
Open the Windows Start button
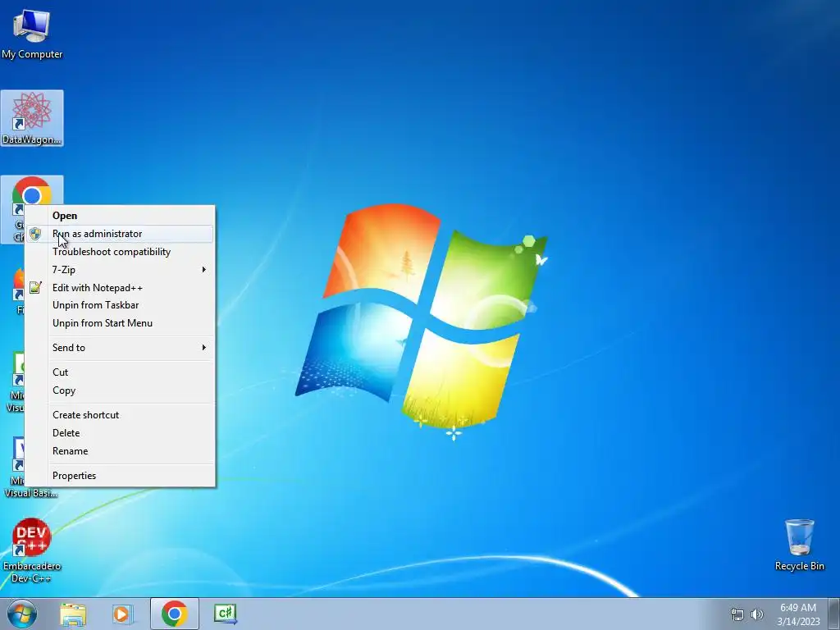22,614
